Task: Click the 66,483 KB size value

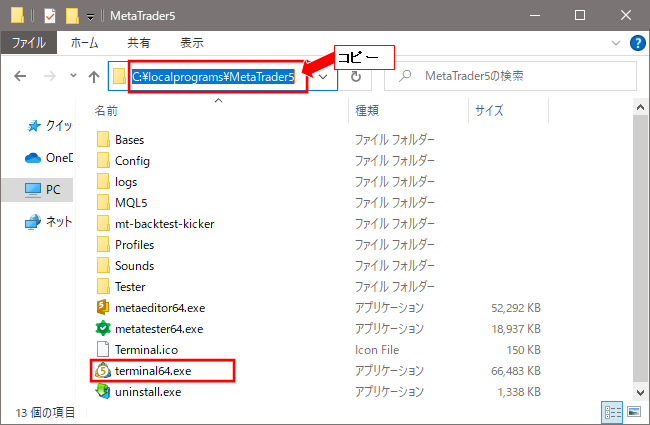Action: [x=516, y=371]
